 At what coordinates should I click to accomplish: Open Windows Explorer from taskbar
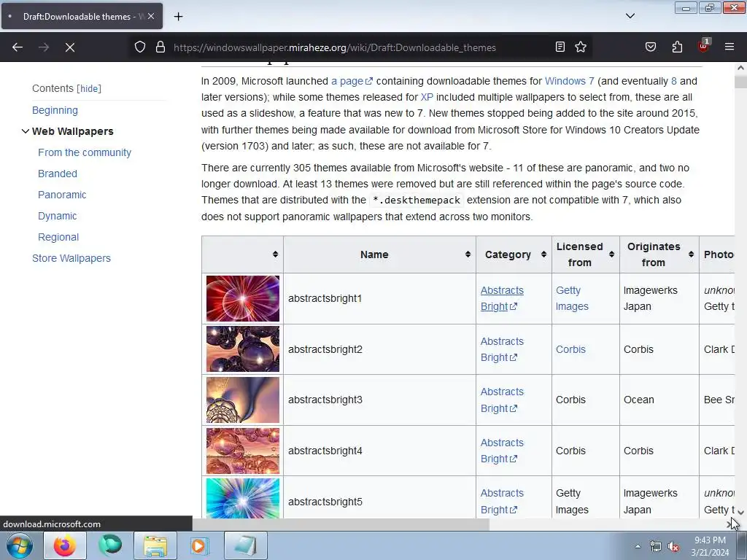pyautogui.click(x=155, y=545)
